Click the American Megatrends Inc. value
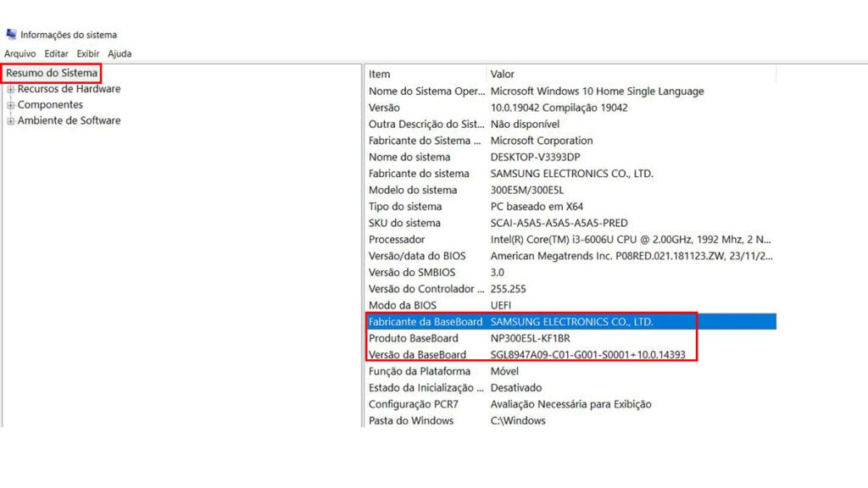 tap(632, 256)
